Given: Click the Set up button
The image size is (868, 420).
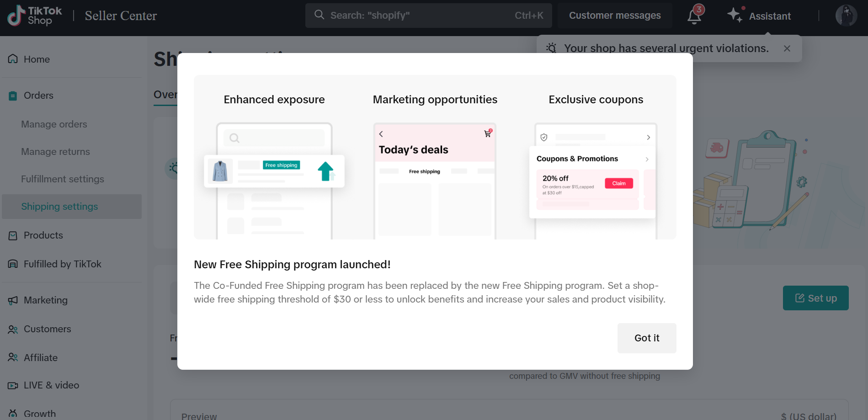Looking at the screenshot, I should point(815,298).
